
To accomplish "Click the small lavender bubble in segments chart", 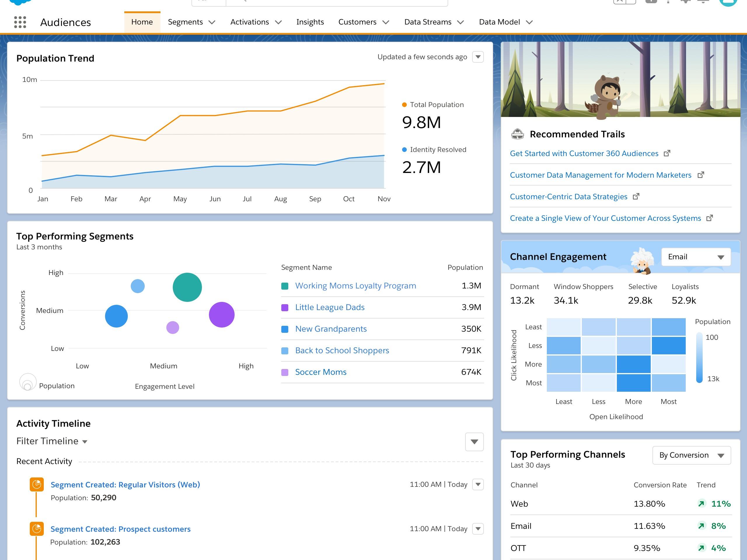I will pyautogui.click(x=172, y=328).
